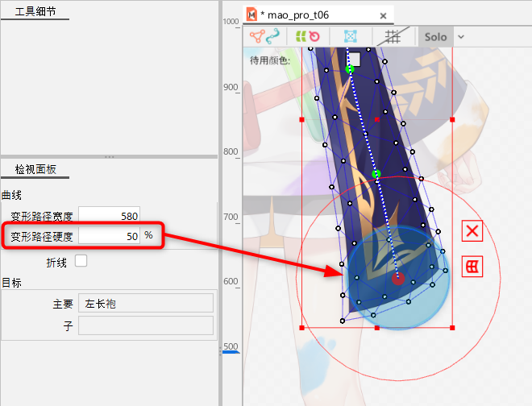Click the white 待用颜色 swatch square
This screenshot has height=406, width=532.
pyautogui.click(x=354, y=59)
